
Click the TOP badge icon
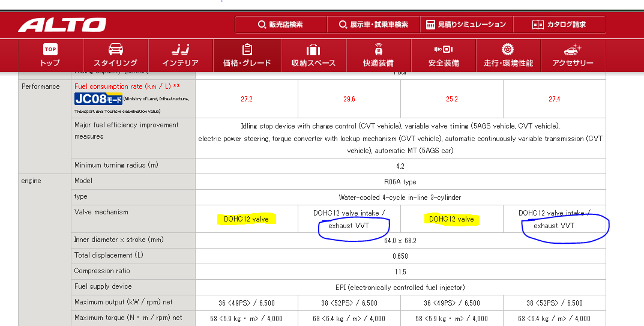click(x=50, y=49)
